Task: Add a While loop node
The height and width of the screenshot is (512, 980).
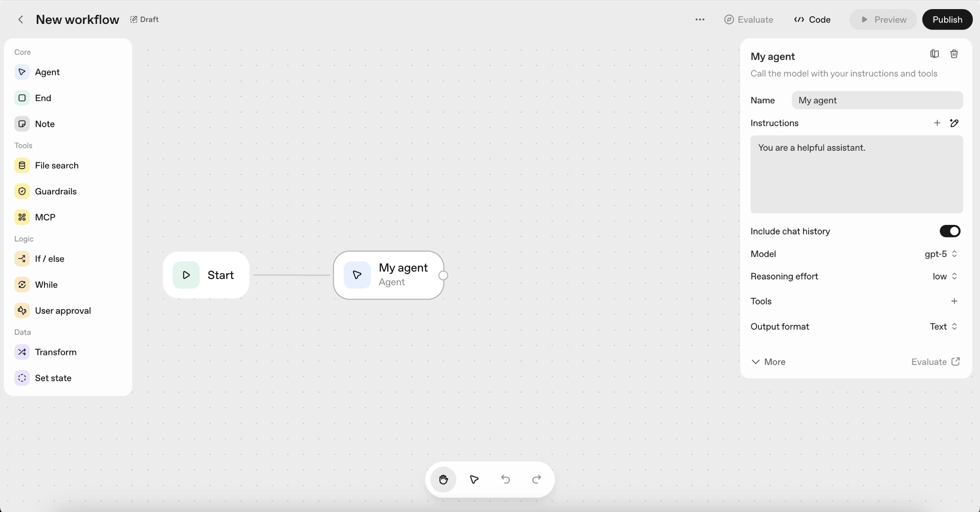Action: click(46, 284)
